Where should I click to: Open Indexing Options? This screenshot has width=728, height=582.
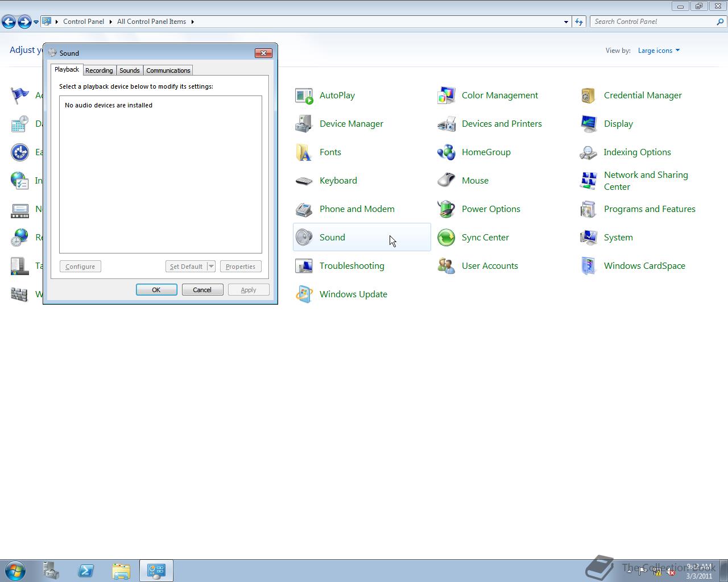(636, 152)
